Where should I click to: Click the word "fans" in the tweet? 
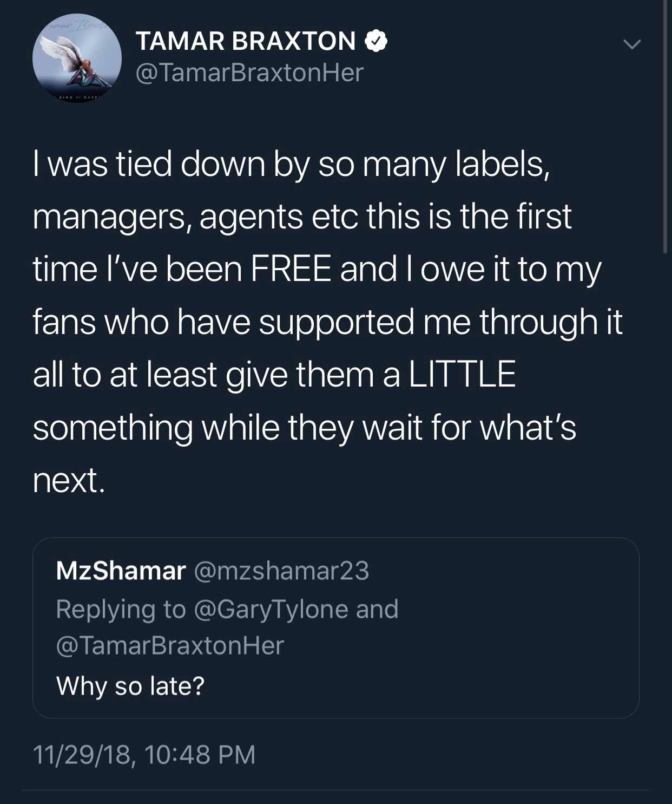click(64, 322)
